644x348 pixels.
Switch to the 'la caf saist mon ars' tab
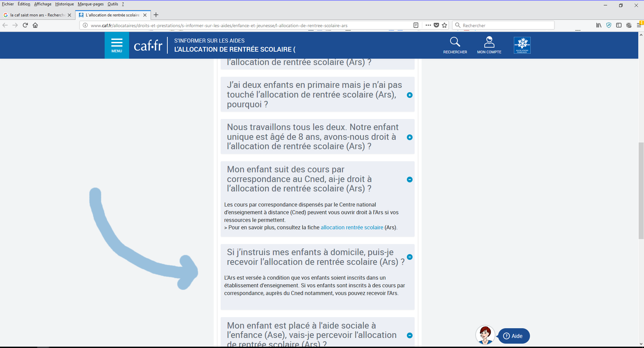click(37, 15)
